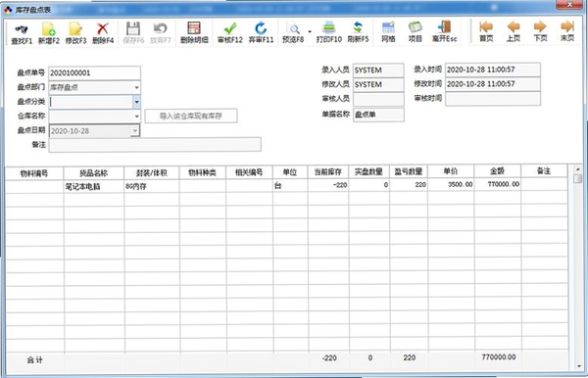This screenshot has width=588, height=378.
Task: Click the 实盘数量 column header
Action: point(368,171)
